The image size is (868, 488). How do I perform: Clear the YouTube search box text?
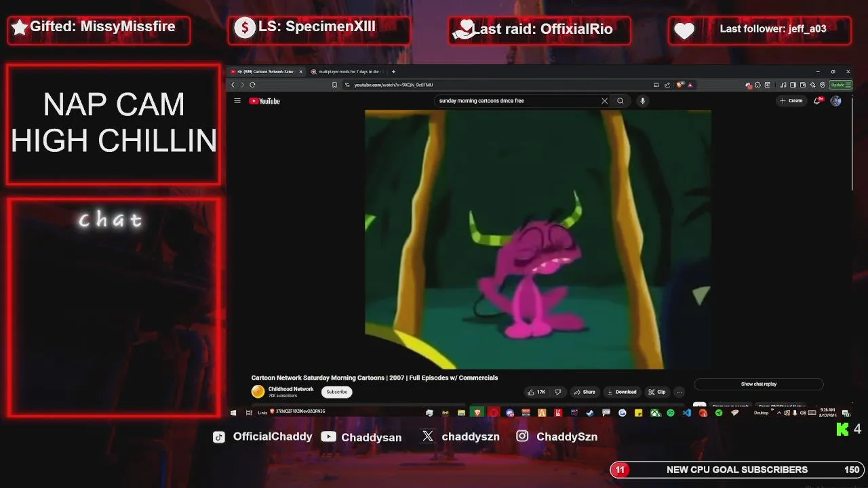click(x=604, y=101)
